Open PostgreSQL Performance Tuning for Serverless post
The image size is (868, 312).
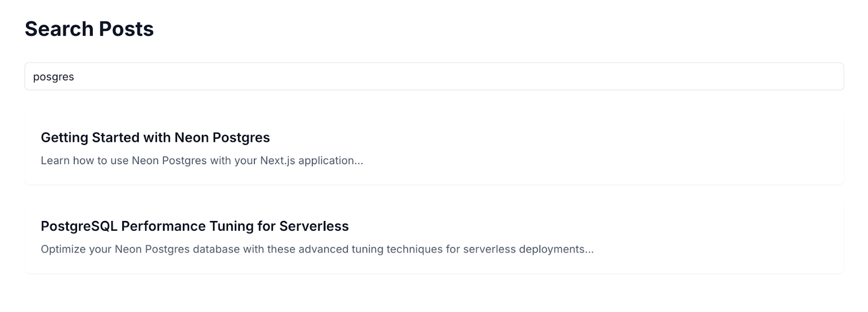(x=195, y=226)
